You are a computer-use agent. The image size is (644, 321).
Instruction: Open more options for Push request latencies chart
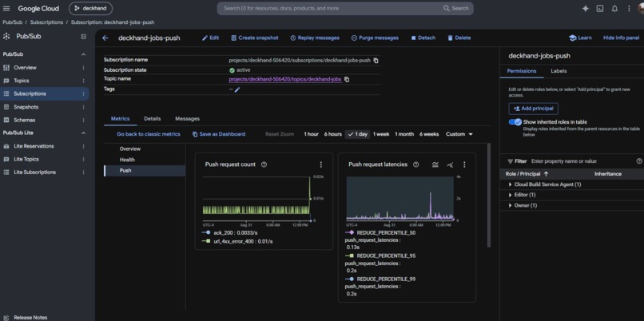click(x=464, y=164)
